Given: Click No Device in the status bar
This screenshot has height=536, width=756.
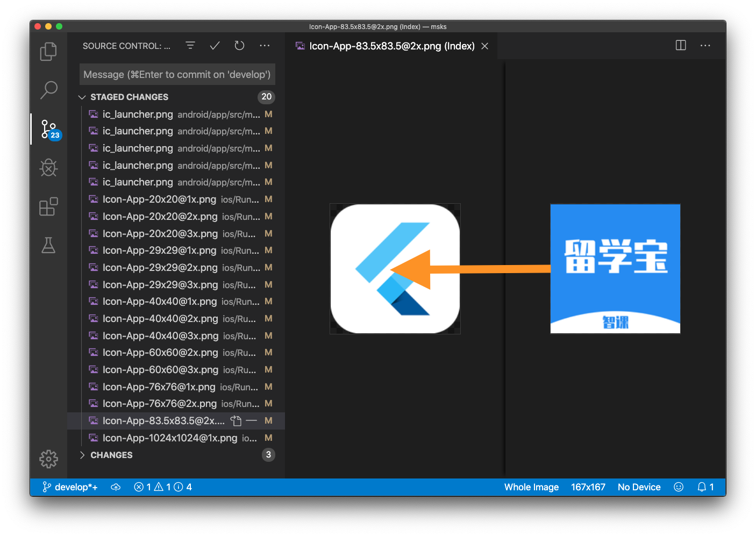Looking at the screenshot, I should coord(639,487).
